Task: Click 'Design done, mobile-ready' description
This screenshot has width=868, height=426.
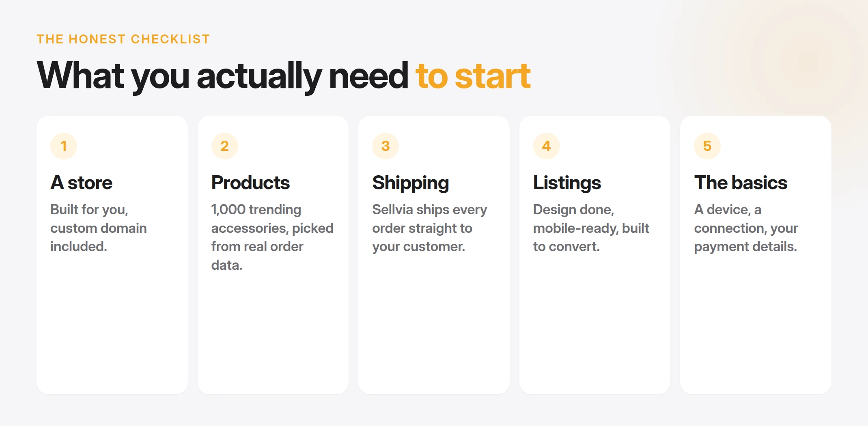Action: [591, 228]
